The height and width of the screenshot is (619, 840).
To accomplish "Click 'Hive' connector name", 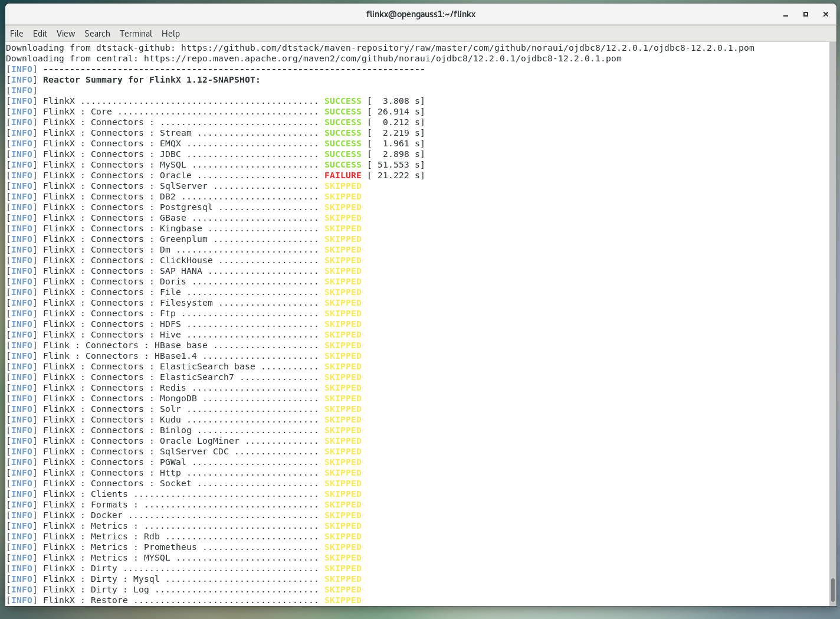I will (170, 335).
